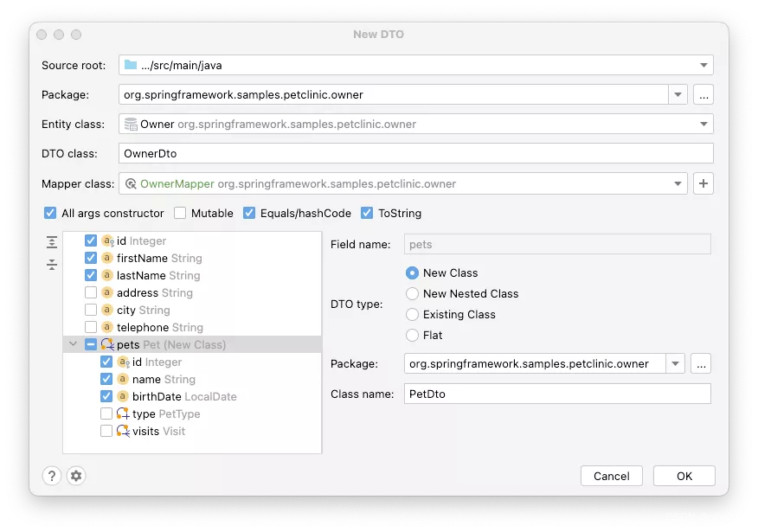Click the pets association icon in tree

pyautogui.click(x=107, y=345)
